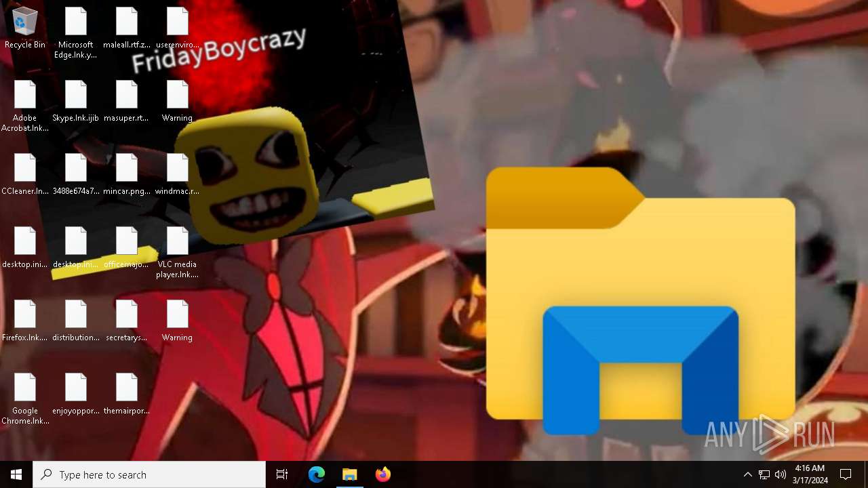
Task: Open Task View from the taskbar
Action: tap(282, 474)
